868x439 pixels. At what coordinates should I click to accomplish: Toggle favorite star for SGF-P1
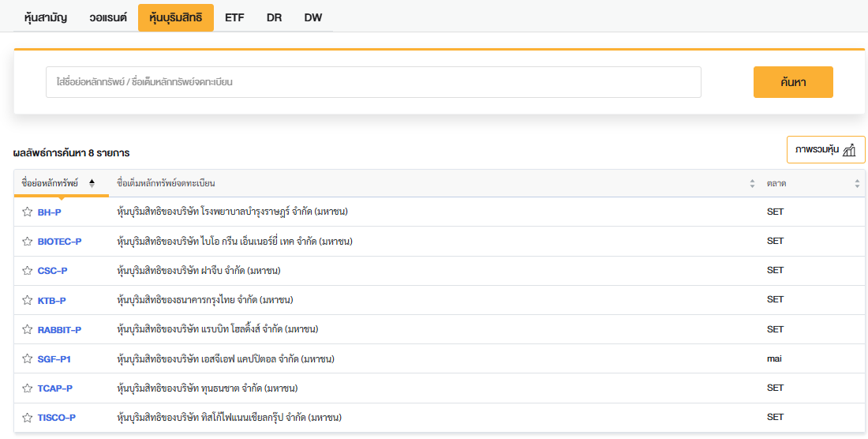[27, 358]
